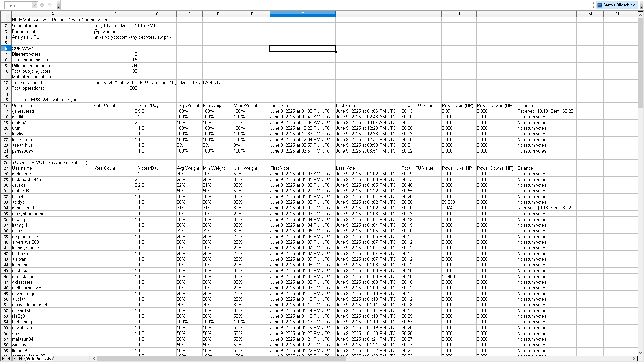Select all via the corner header box
The height and width of the screenshot is (362, 644).
point(6,14)
